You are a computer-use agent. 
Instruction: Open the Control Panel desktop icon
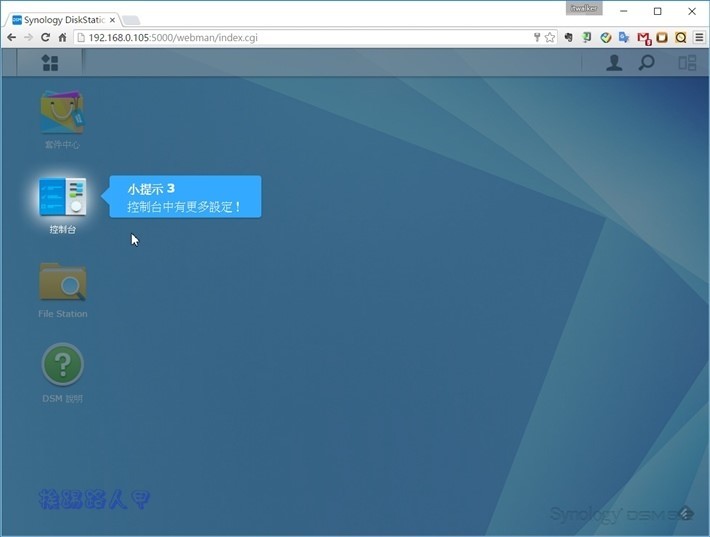click(x=62, y=198)
